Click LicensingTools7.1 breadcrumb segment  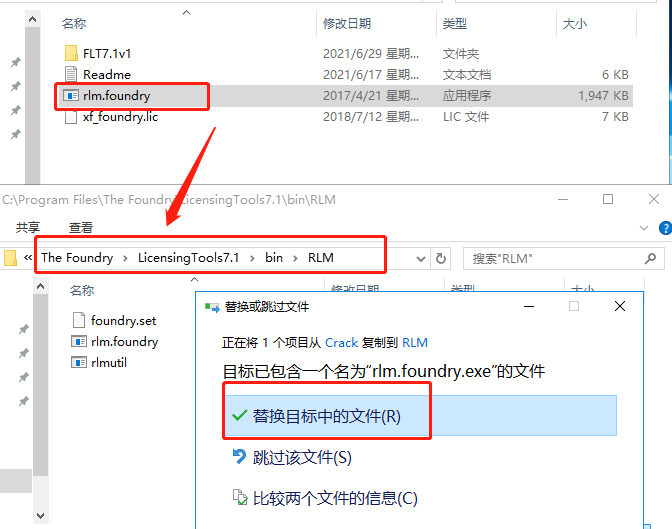click(x=189, y=258)
